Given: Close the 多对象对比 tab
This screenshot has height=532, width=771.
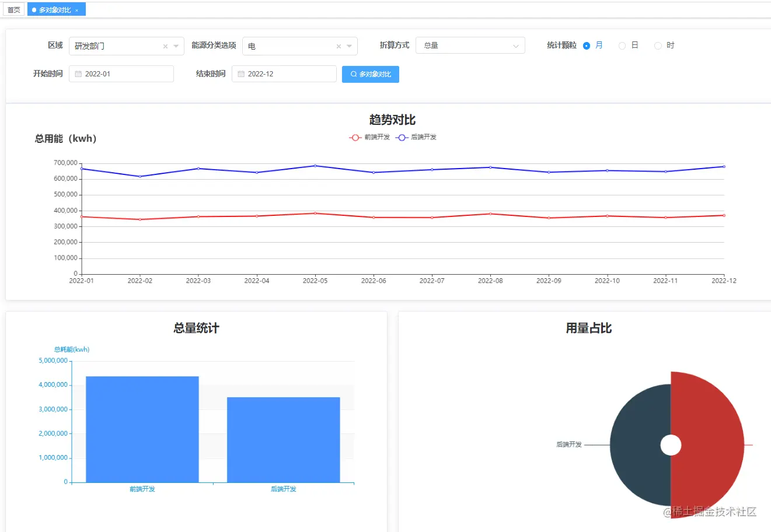Looking at the screenshot, I should [x=76, y=10].
